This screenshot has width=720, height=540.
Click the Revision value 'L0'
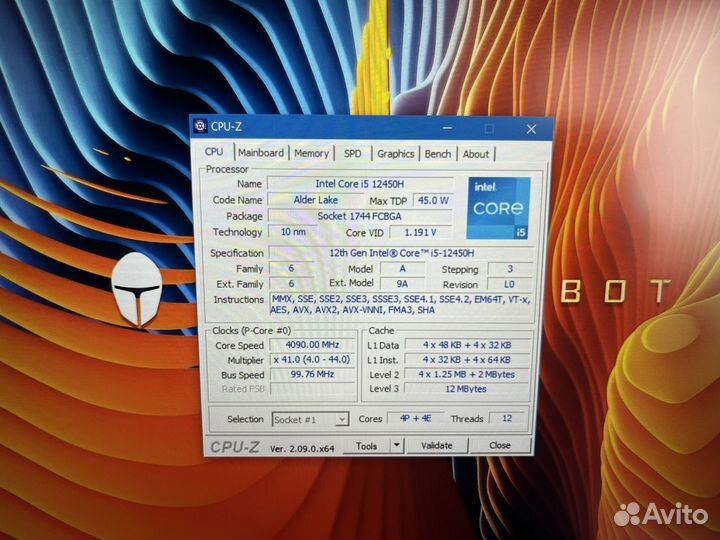[x=509, y=284]
